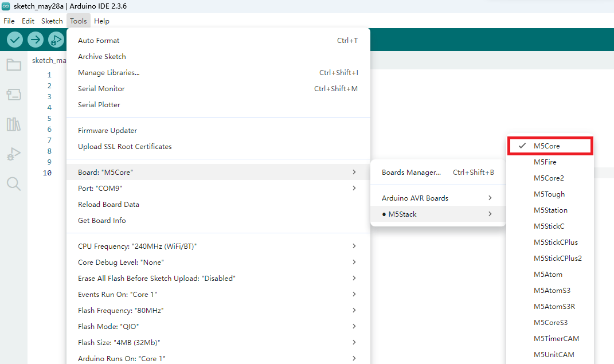
Task: Expand Arduino Runs On options
Action: pyautogui.click(x=218, y=358)
